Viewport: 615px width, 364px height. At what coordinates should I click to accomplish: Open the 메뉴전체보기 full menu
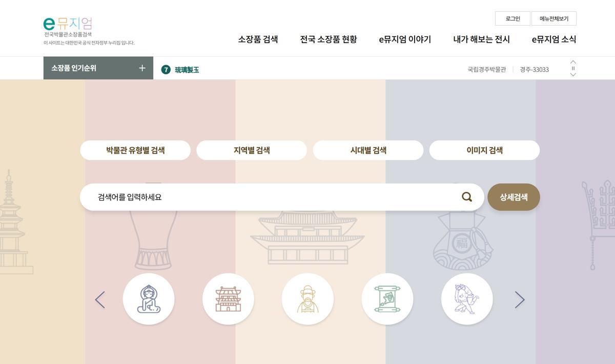coord(553,18)
